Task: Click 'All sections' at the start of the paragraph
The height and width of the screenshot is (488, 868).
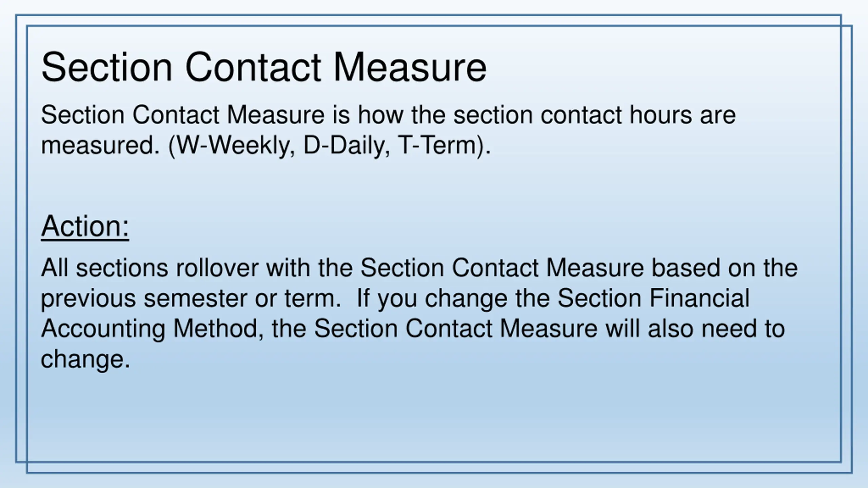Action: point(104,268)
